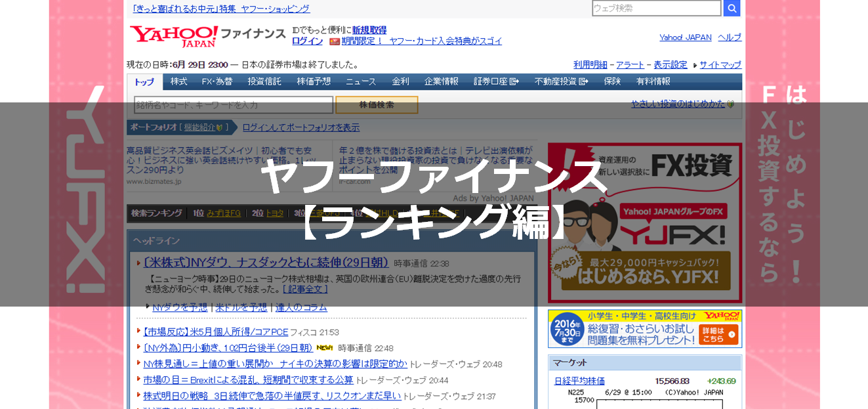The width and height of the screenshot is (868, 409).
Task: Open the NYダウ、ナスダックともに続伸 headline
Action: click(266, 263)
